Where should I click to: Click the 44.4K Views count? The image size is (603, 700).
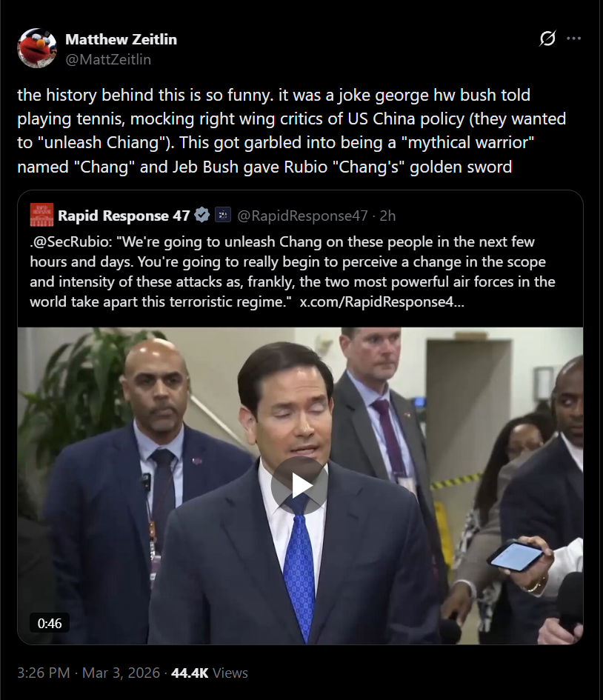tap(210, 673)
